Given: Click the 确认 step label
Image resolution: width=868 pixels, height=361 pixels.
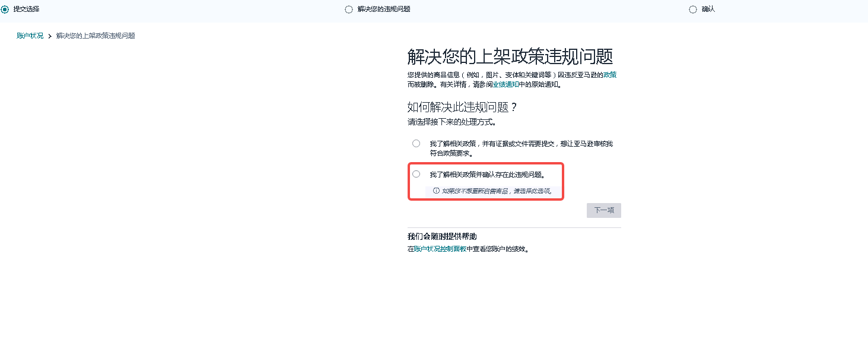Looking at the screenshot, I should tap(708, 9).
